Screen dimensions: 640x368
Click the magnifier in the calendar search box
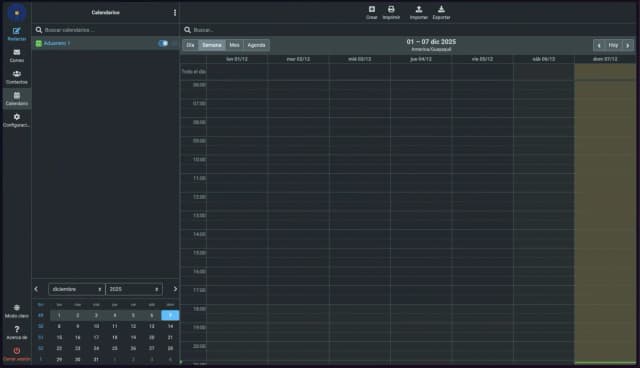39,30
